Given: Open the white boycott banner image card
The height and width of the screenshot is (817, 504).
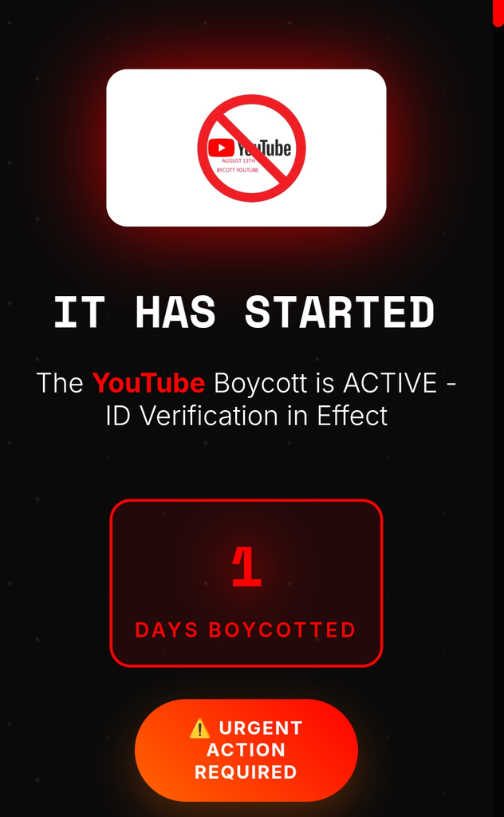Looking at the screenshot, I should point(246,148).
